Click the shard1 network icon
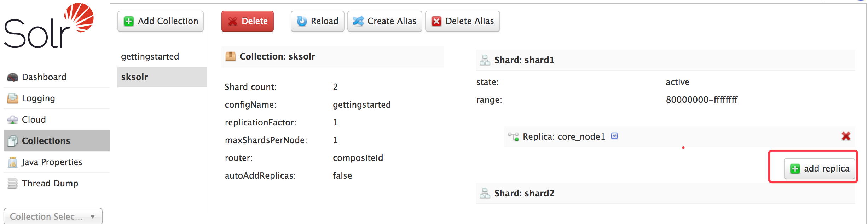This screenshot has width=868, height=224. (x=485, y=60)
